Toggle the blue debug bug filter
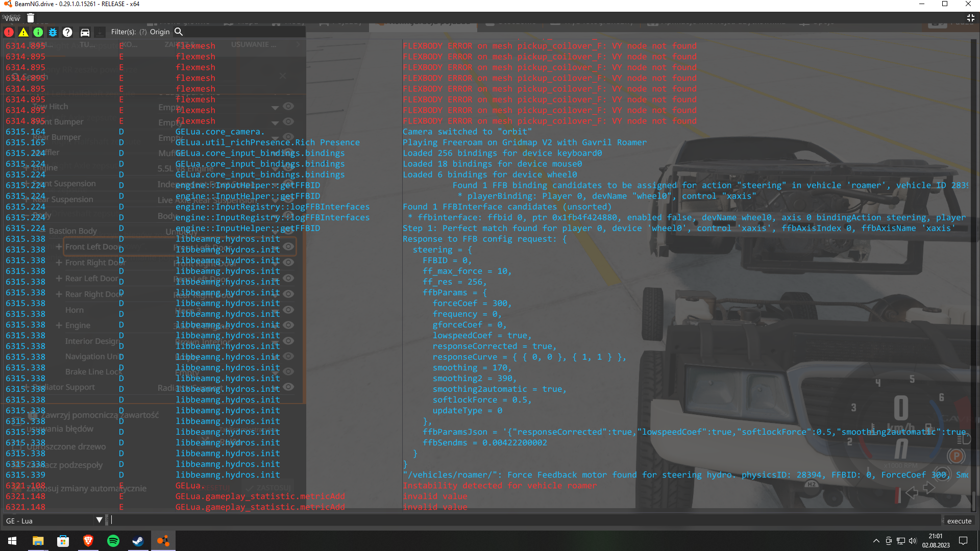 53,32
